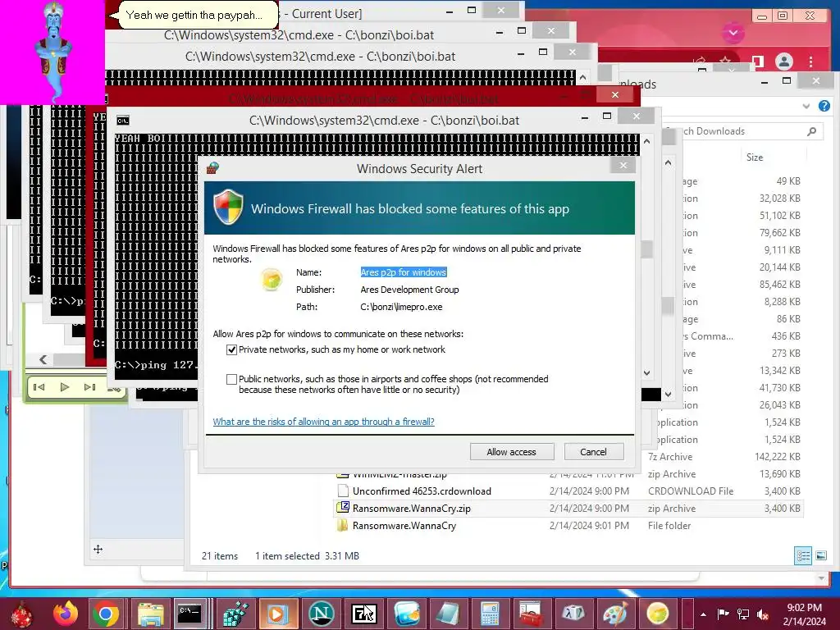Image resolution: width=840 pixels, height=630 pixels.
Task: Open the network tray icon
Action: (x=743, y=614)
